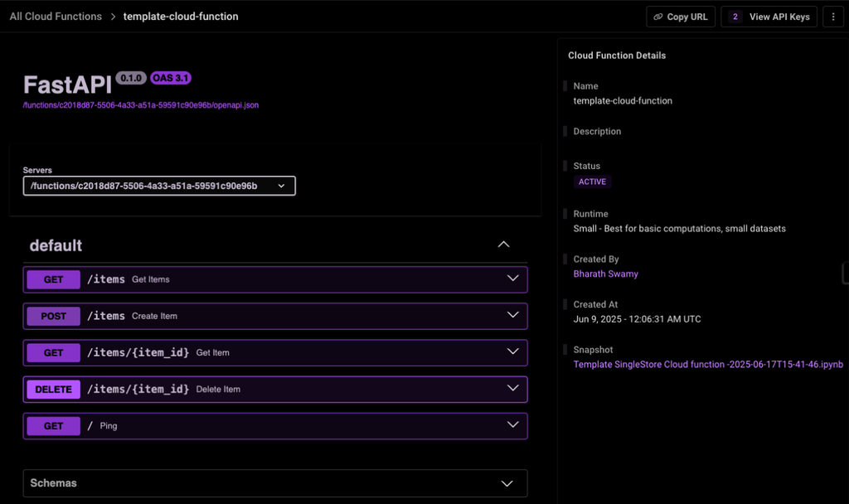This screenshot has height=504, width=849.
Task: Click the Status label
Action: 587,166
